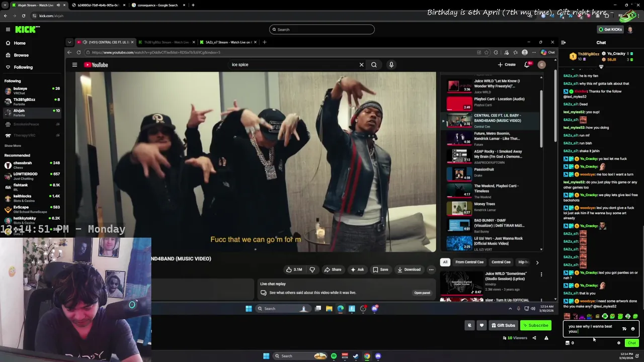Collapse the Kick chat panel

pos(563,43)
